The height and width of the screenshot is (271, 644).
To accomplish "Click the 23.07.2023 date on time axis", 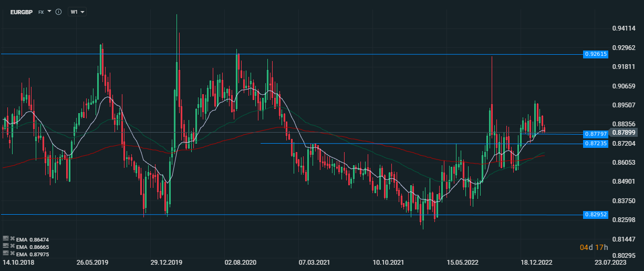I will 610,262.
